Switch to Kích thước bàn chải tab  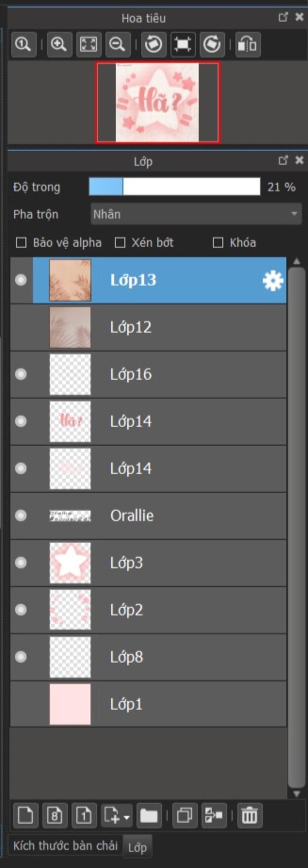[x=66, y=845]
